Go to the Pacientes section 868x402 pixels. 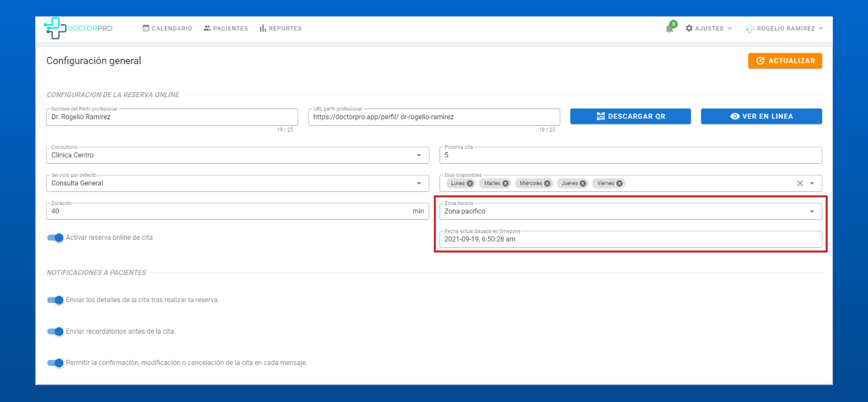(x=226, y=29)
